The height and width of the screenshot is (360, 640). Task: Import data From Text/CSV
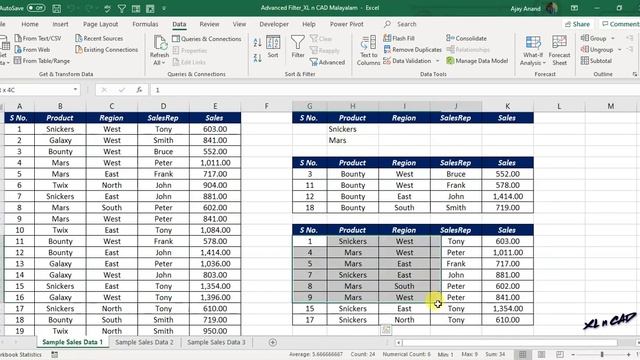pyautogui.click(x=38, y=38)
